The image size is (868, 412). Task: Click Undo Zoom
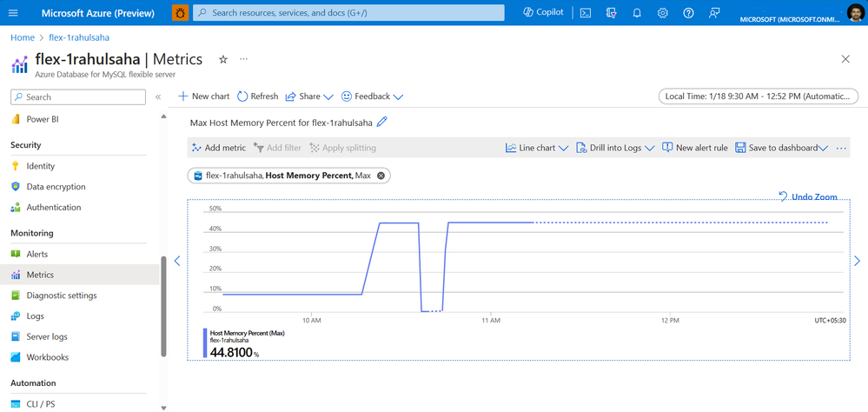pos(808,196)
